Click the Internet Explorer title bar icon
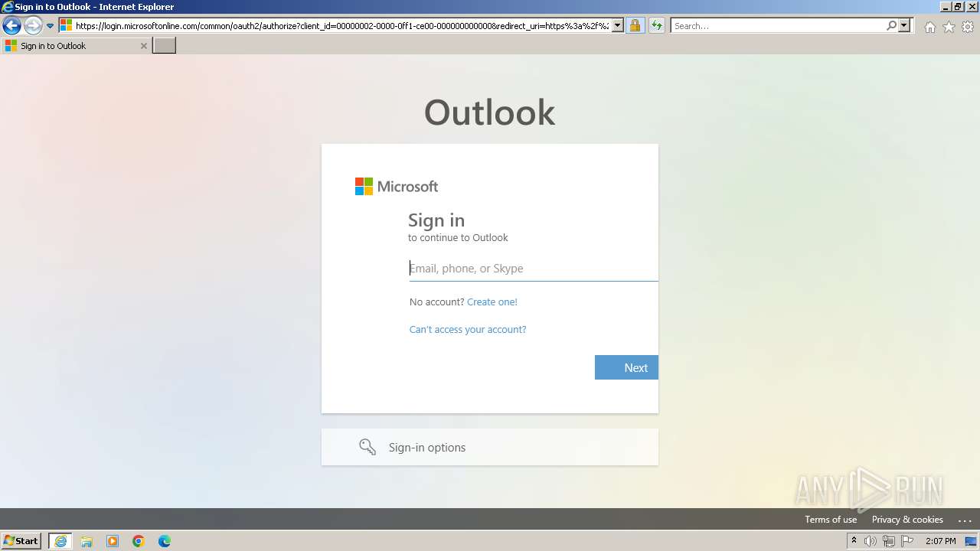 coord(8,7)
